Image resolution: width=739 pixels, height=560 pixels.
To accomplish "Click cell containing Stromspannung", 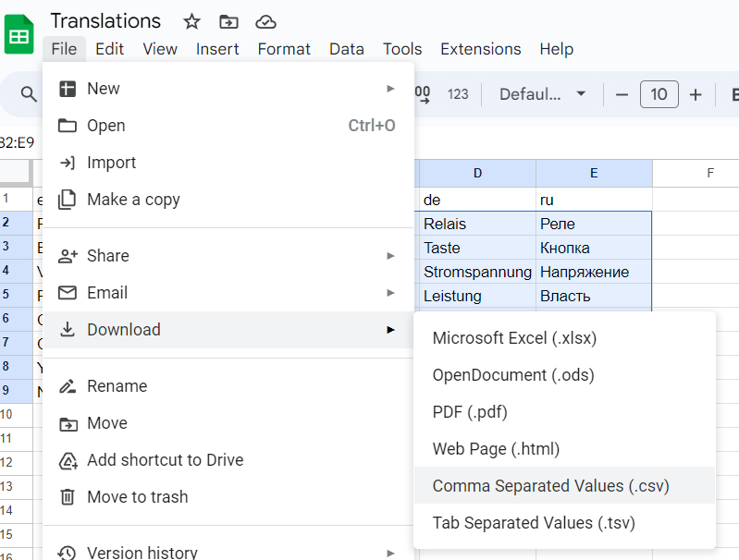I will point(477,272).
